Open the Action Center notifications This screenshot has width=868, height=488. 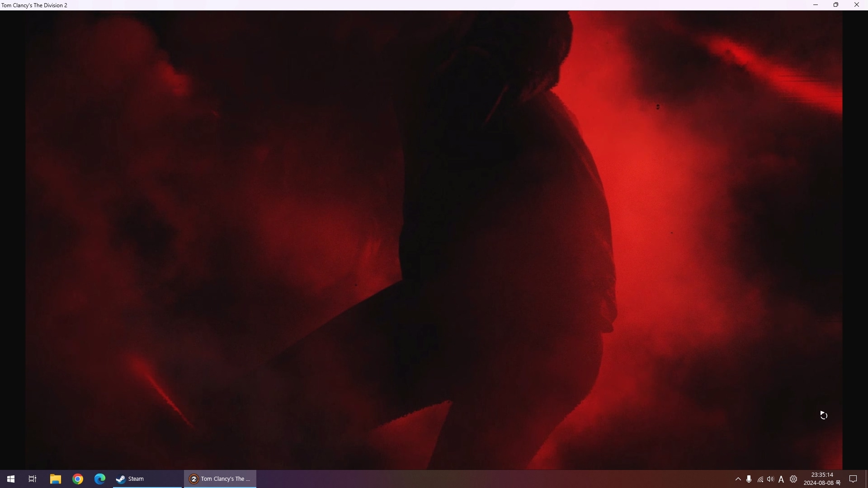click(854, 479)
